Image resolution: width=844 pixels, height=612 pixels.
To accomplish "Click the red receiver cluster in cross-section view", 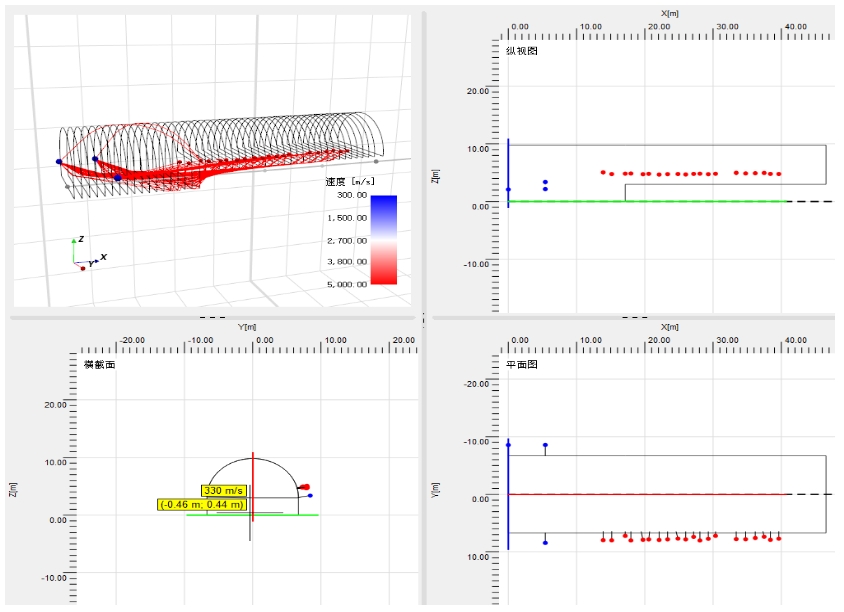I will pyautogui.click(x=304, y=487).
